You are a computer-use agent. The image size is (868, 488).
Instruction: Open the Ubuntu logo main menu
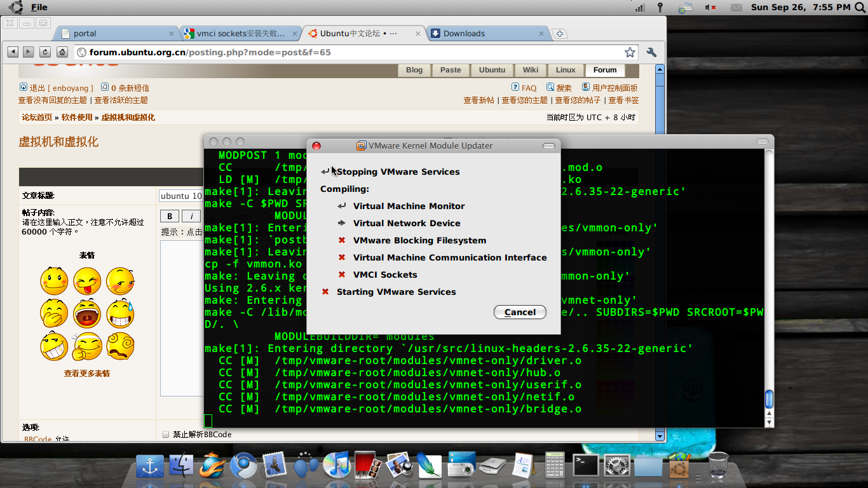[x=16, y=7]
